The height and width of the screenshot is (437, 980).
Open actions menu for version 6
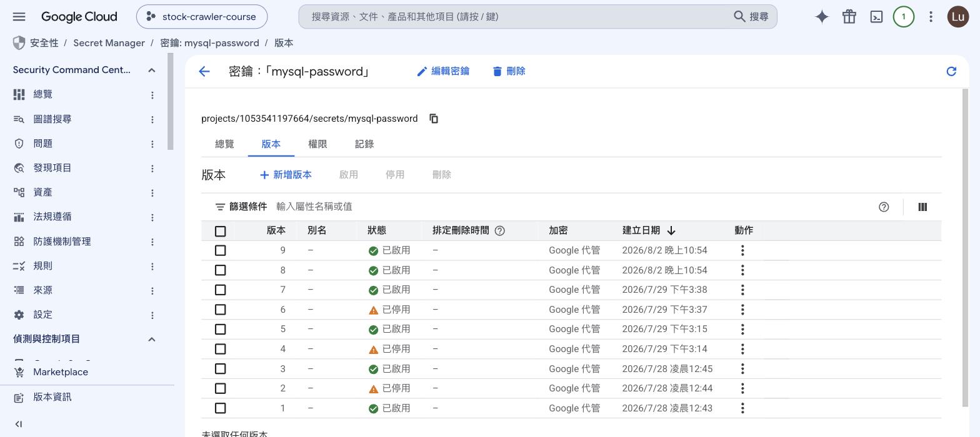pyautogui.click(x=742, y=310)
